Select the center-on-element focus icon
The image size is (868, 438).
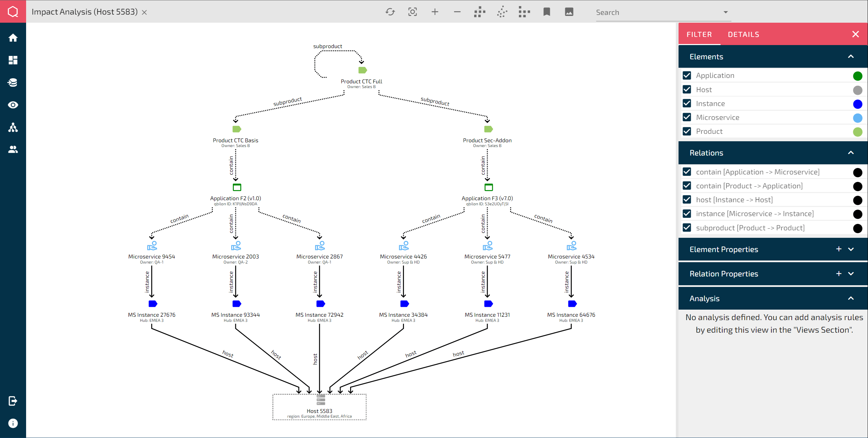click(412, 12)
